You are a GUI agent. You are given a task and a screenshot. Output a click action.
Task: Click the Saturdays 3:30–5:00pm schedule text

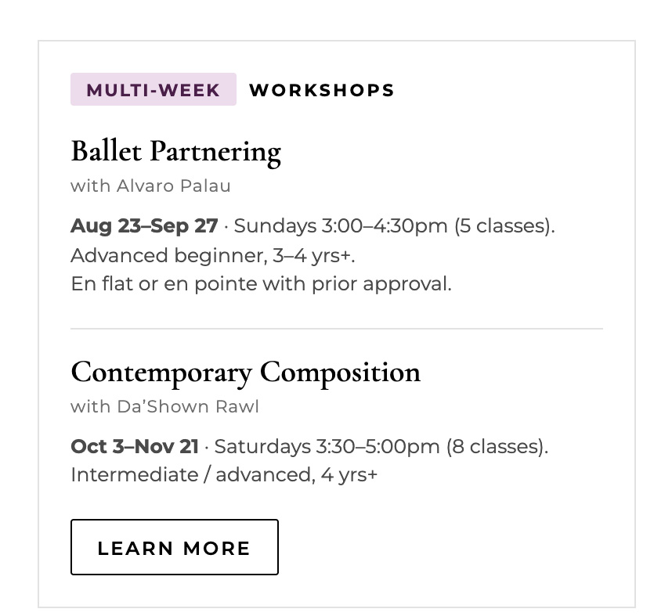(x=327, y=446)
